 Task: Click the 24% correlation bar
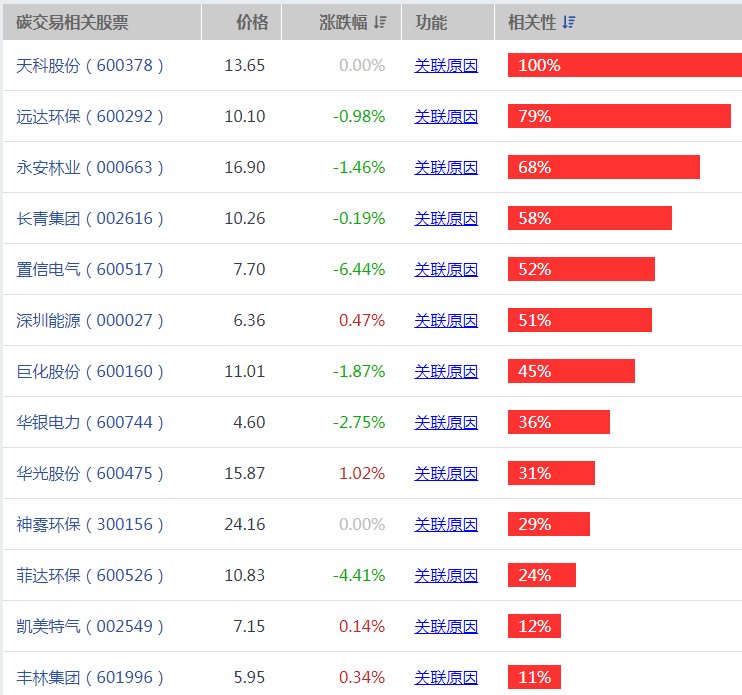pyautogui.click(x=542, y=575)
